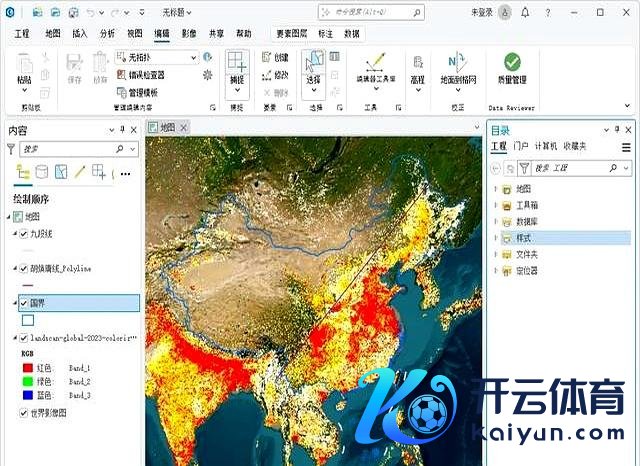Uncheck the 九段线 layer checkbox
This screenshot has height=466, width=640.
(x=24, y=234)
